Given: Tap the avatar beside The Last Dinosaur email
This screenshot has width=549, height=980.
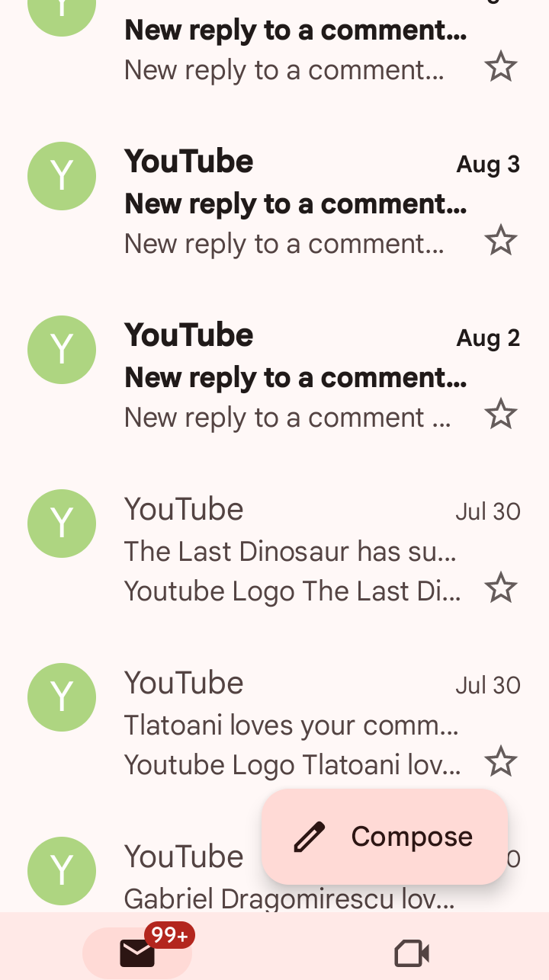Looking at the screenshot, I should point(62,524).
